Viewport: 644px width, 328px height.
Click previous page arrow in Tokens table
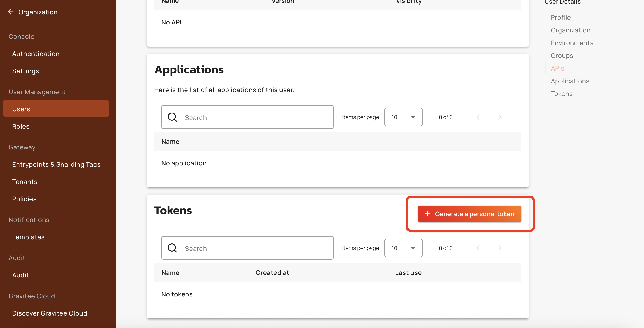tap(478, 248)
